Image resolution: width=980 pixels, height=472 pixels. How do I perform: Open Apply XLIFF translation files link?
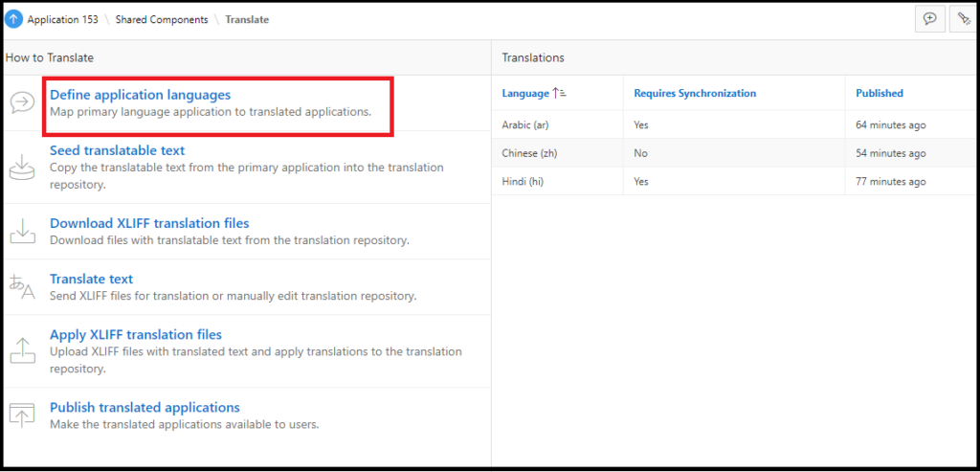point(136,334)
